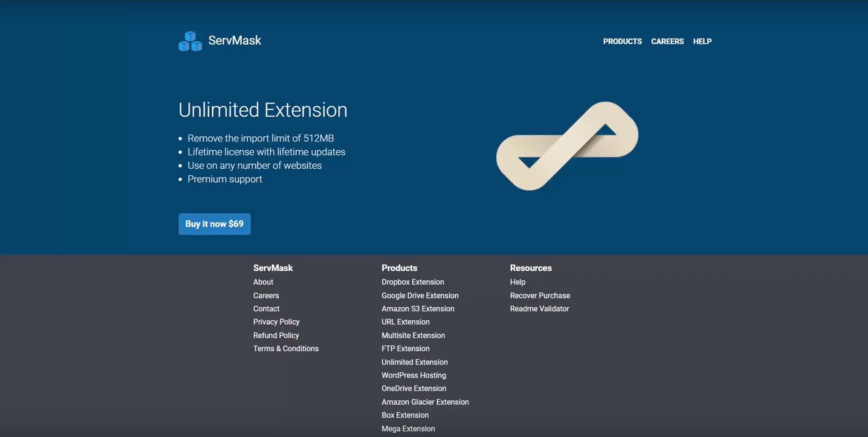Open Multisite Extension product link

pos(413,335)
